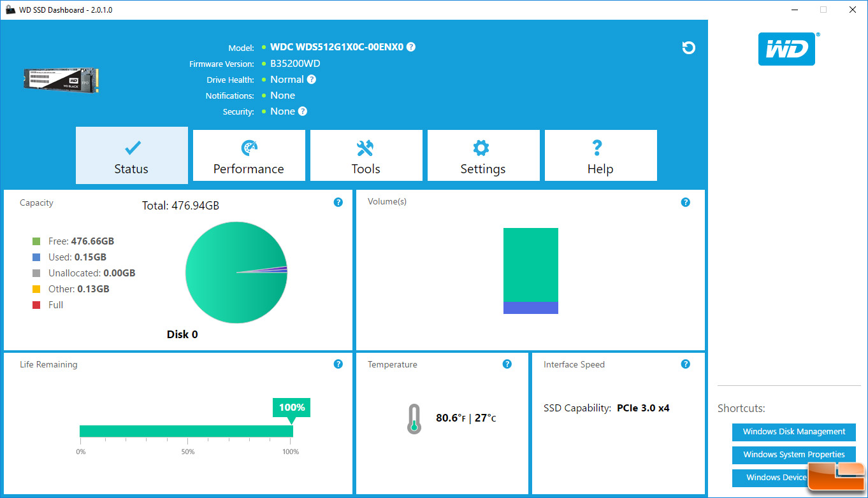The width and height of the screenshot is (868, 498).
Task: Minimize the WD SSD Dashboard window
Action: click(795, 10)
